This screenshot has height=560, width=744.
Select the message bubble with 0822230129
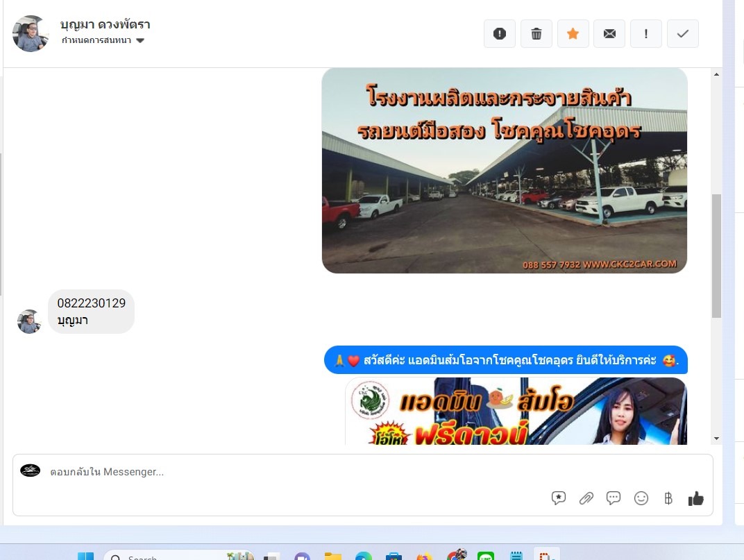91,312
